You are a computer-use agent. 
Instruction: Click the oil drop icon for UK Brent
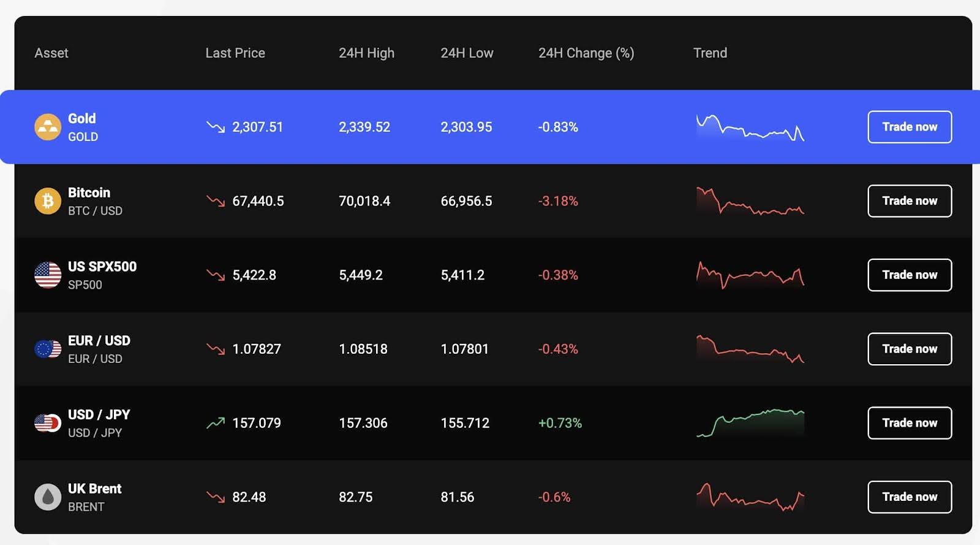48,497
